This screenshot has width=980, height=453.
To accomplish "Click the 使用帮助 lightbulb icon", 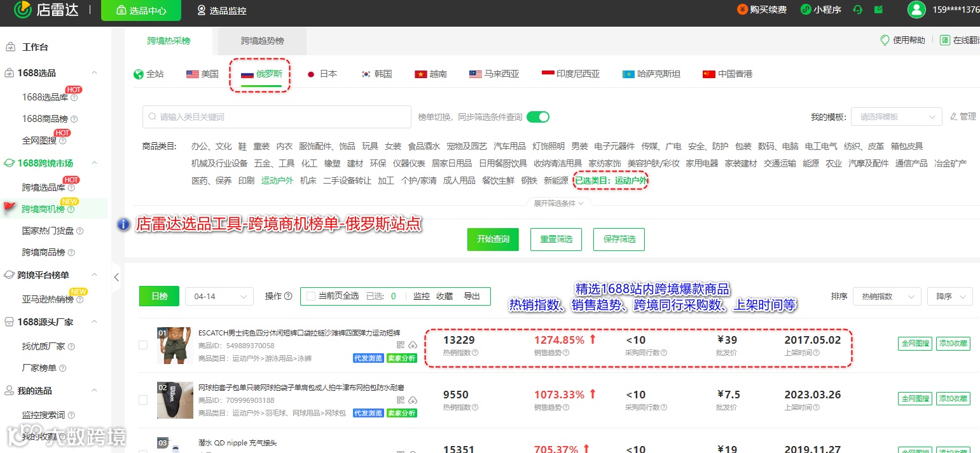I will [x=885, y=40].
